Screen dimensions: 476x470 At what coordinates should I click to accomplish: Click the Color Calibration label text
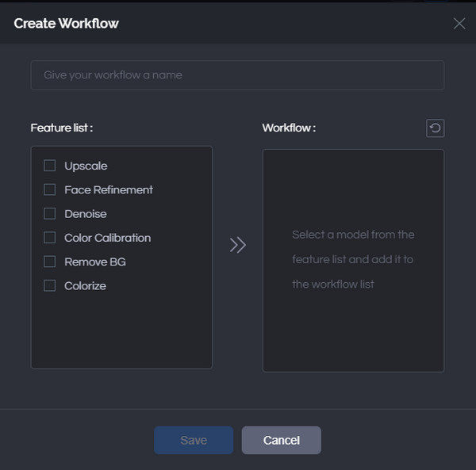click(x=107, y=238)
